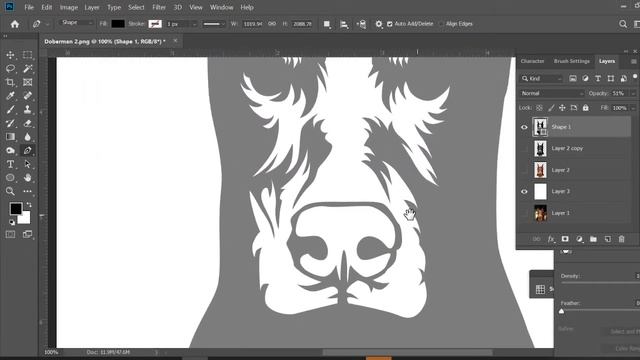Select the Lasso tool

coord(10,69)
